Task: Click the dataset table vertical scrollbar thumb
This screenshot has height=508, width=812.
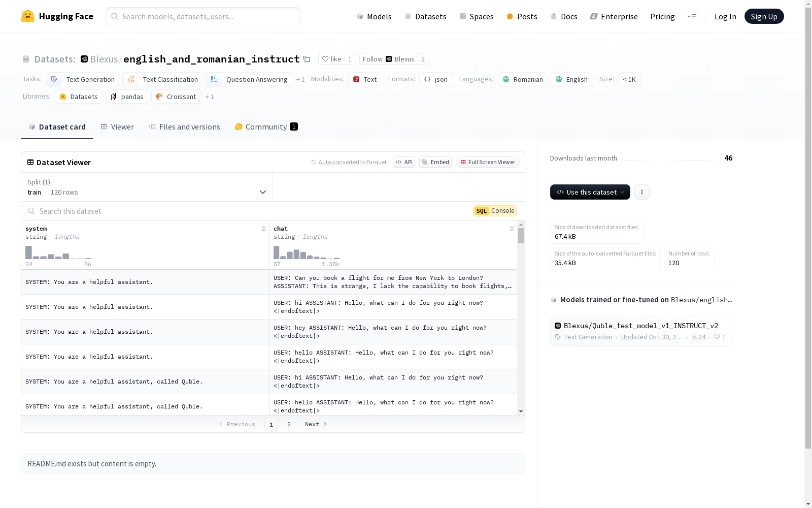Action: [521, 236]
